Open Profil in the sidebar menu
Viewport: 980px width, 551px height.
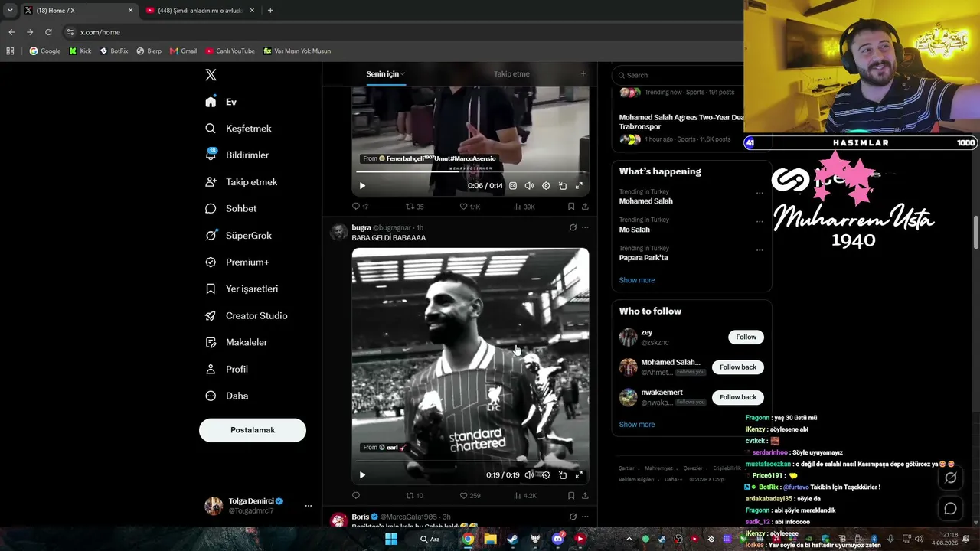227,369
